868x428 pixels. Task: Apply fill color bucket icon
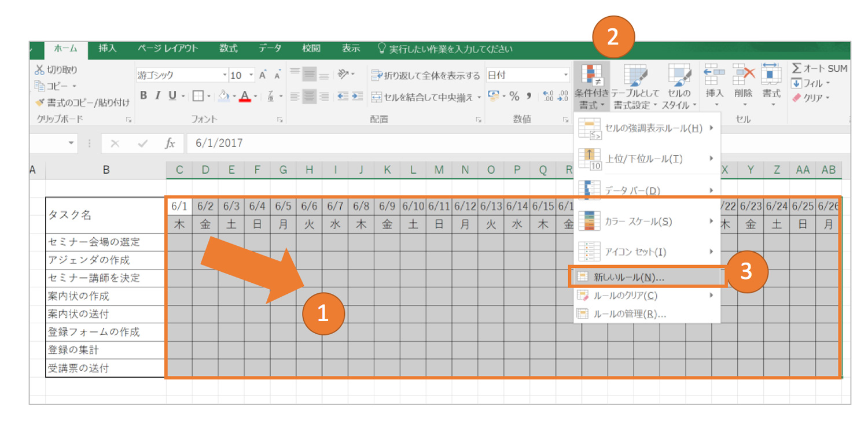pyautogui.click(x=225, y=96)
